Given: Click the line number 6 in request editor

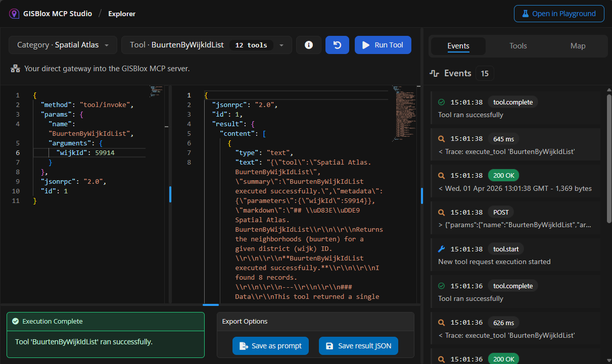Looking at the screenshot, I should pyautogui.click(x=18, y=152).
